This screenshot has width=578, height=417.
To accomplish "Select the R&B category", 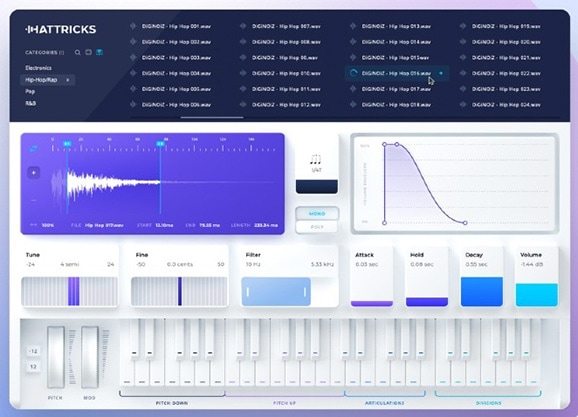I will pos(31,103).
